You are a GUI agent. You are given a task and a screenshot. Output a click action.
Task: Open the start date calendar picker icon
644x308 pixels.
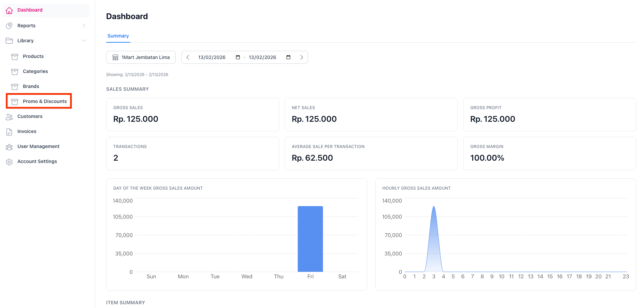point(238,57)
